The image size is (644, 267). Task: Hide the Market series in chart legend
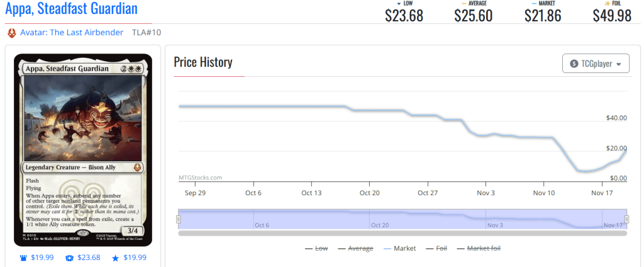399,249
